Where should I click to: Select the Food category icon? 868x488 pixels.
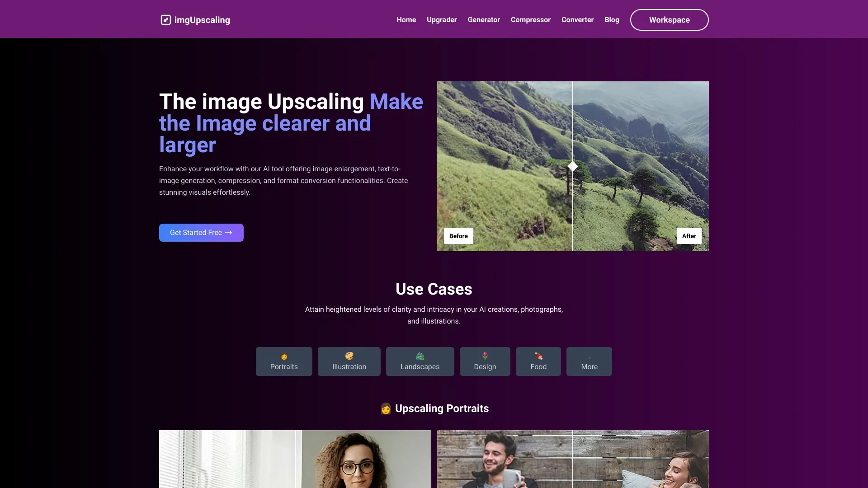coord(538,355)
